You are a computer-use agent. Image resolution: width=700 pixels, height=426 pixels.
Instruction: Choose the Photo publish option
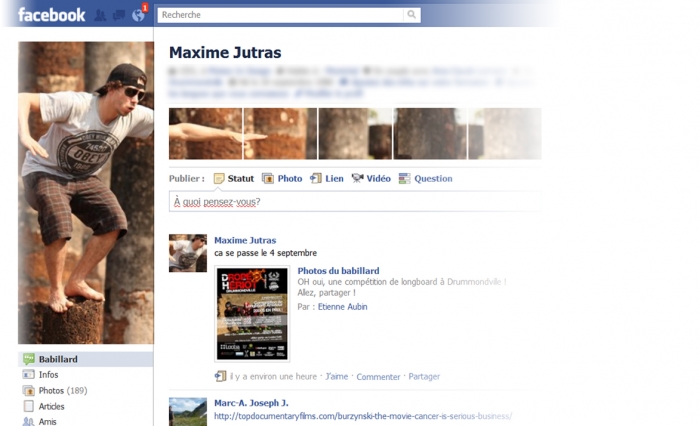pos(282,179)
